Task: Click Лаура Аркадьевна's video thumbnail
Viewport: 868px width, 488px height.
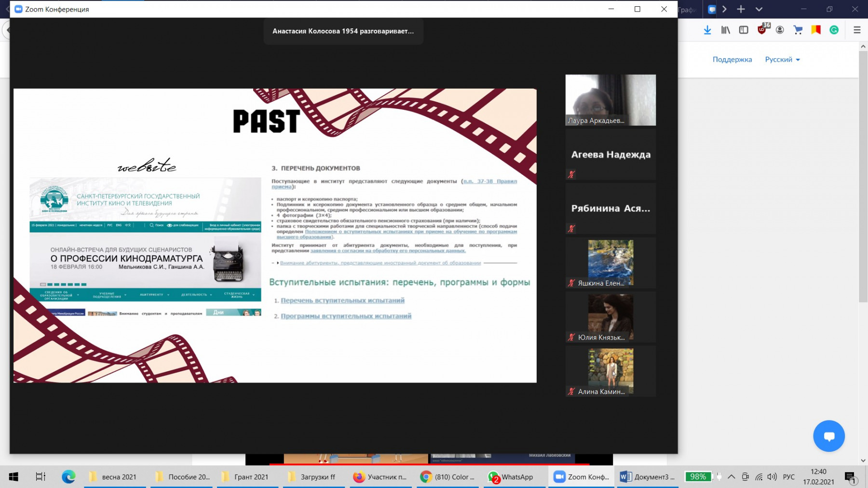Action: (x=610, y=100)
